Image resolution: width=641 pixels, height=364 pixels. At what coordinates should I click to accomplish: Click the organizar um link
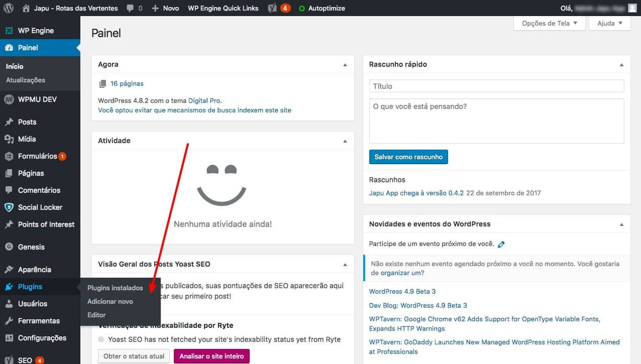(x=400, y=273)
